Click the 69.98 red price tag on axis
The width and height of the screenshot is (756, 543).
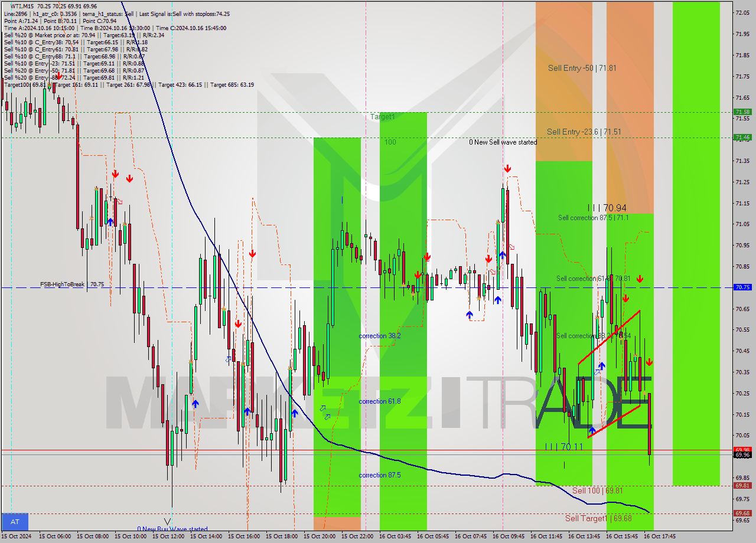tap(742, 450)
